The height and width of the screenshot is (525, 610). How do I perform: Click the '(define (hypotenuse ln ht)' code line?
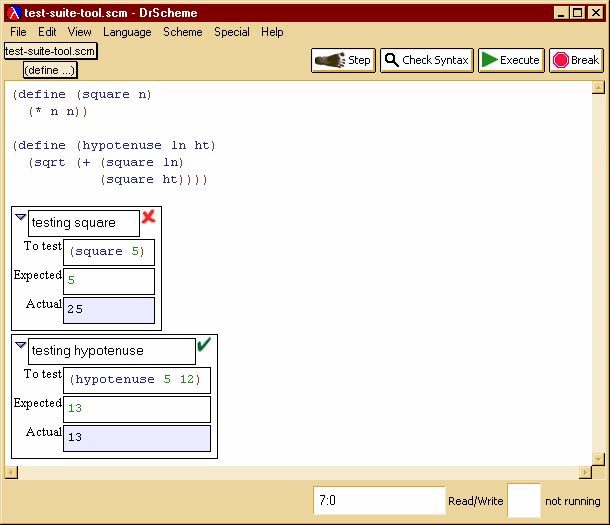click(114, 145)
